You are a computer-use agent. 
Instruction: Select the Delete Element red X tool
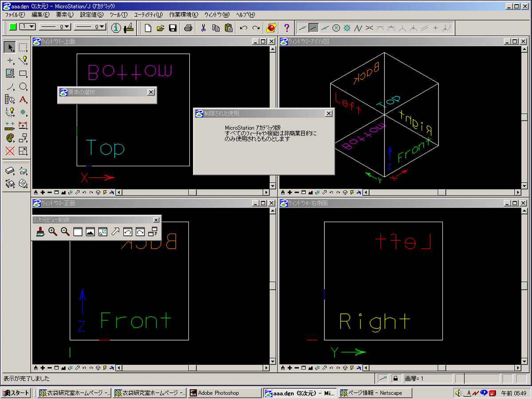coord(10,151)
